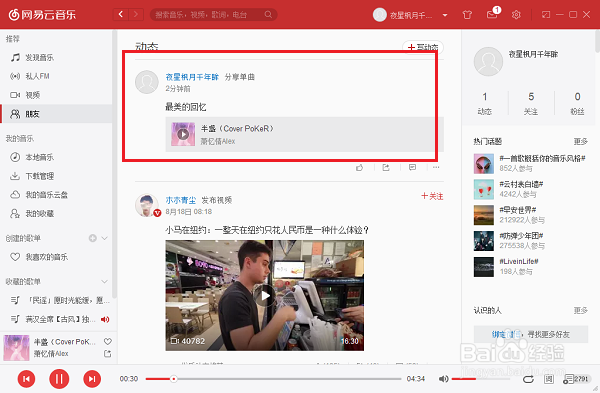
Task: Open the playlist queue 2791
Action: [x=576, y=379]
